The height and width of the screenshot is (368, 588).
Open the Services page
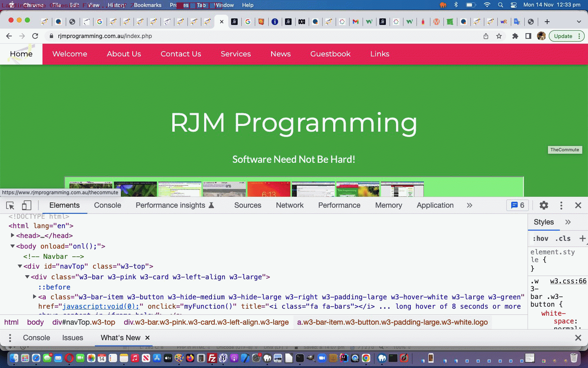pos(236,54)
